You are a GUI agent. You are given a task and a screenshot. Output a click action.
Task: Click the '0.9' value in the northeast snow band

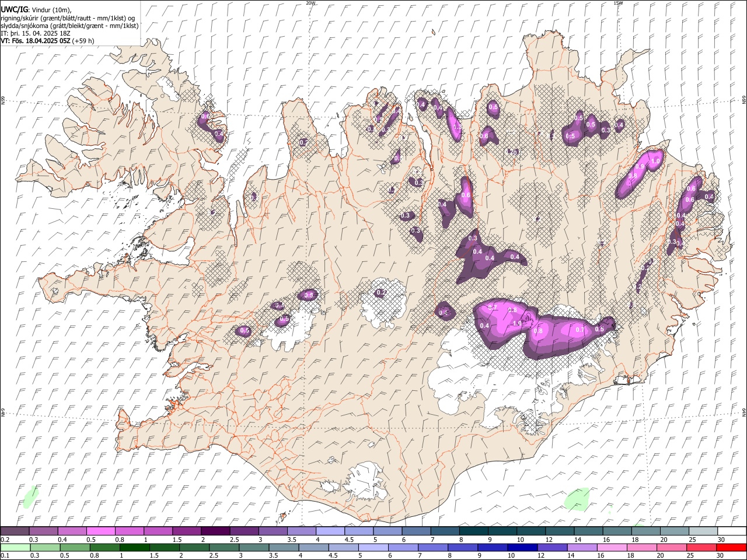pos(640,167)
